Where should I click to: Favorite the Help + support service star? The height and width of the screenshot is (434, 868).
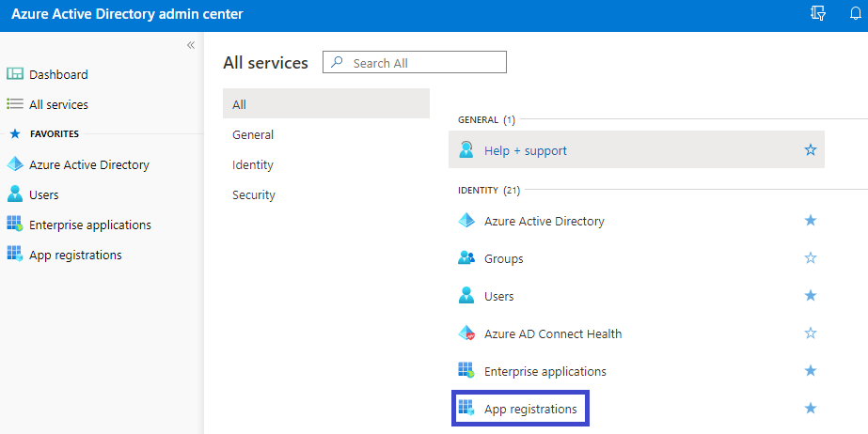pos(811,150)
